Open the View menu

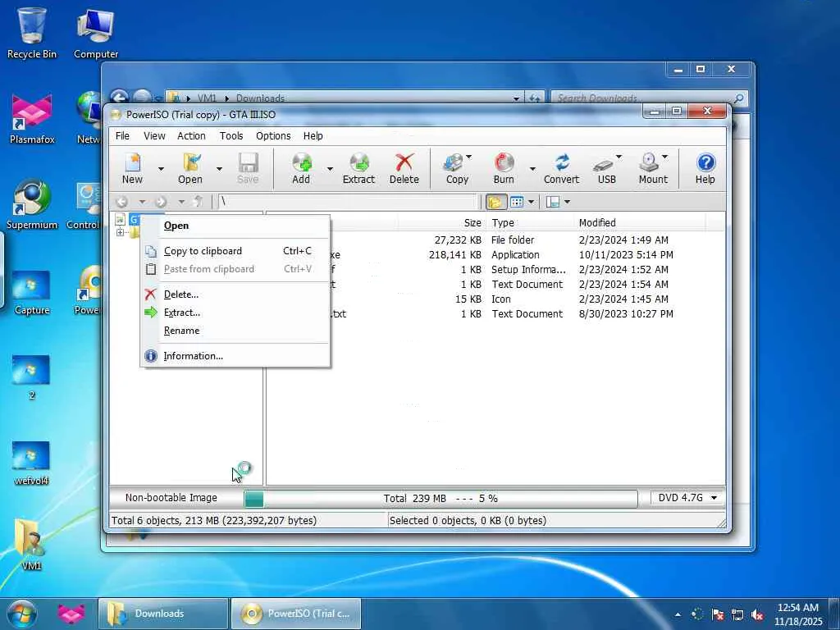pyautogui.click(x=154, y=136)
